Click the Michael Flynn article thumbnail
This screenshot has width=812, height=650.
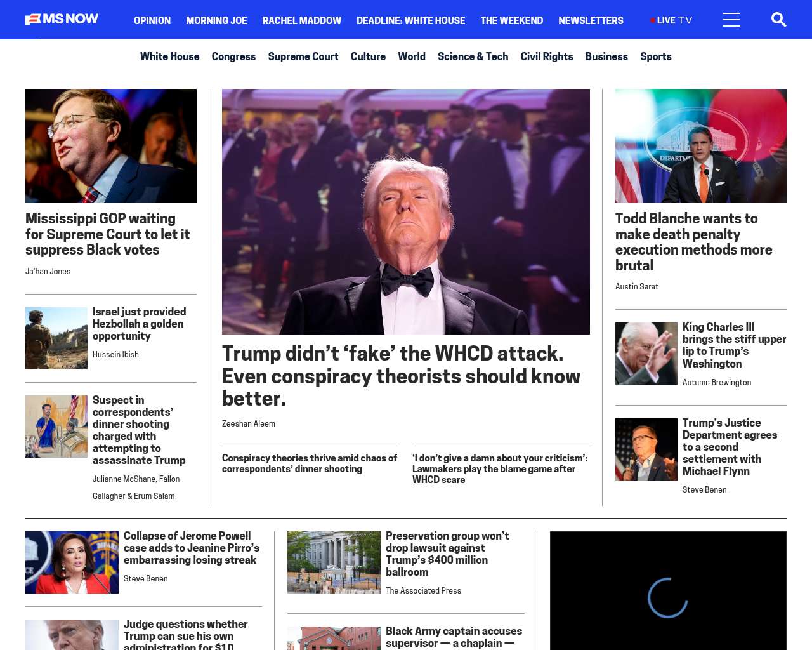coord(646,449)
